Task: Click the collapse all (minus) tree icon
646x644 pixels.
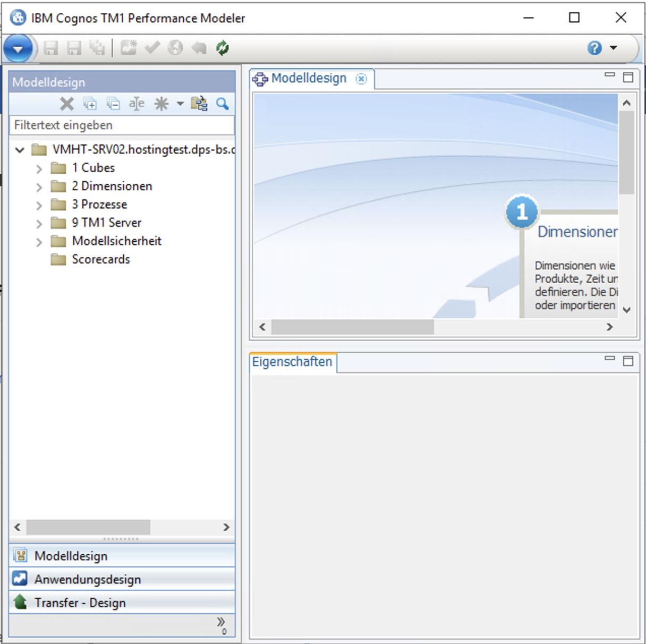Action: 113,104
